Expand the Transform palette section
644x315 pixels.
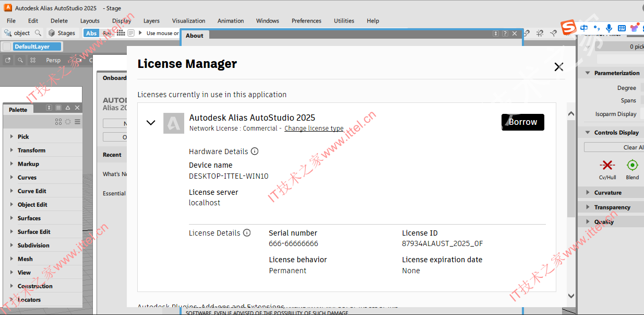12,150
